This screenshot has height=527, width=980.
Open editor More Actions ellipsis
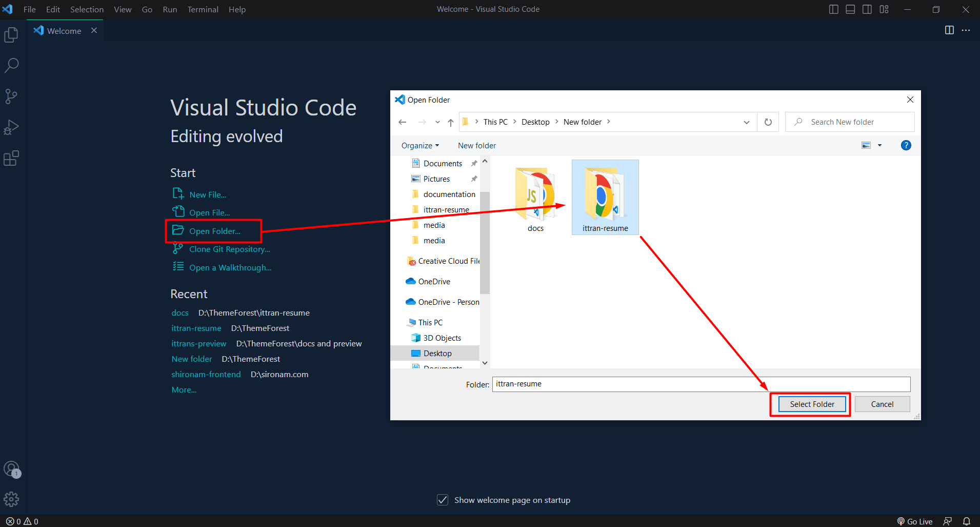click(966, 30)
